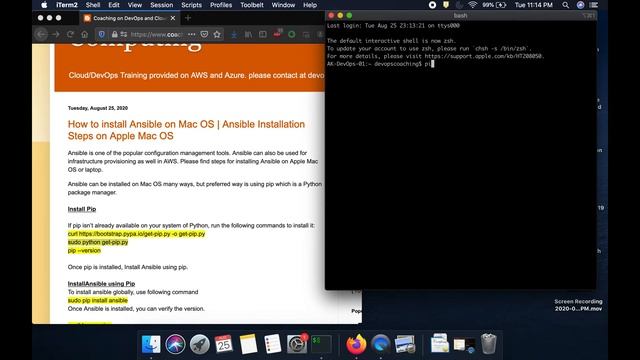Go back in Firefox
This screenshot has width=640, height=360.
pyautogui.click(x=41, y=34)
